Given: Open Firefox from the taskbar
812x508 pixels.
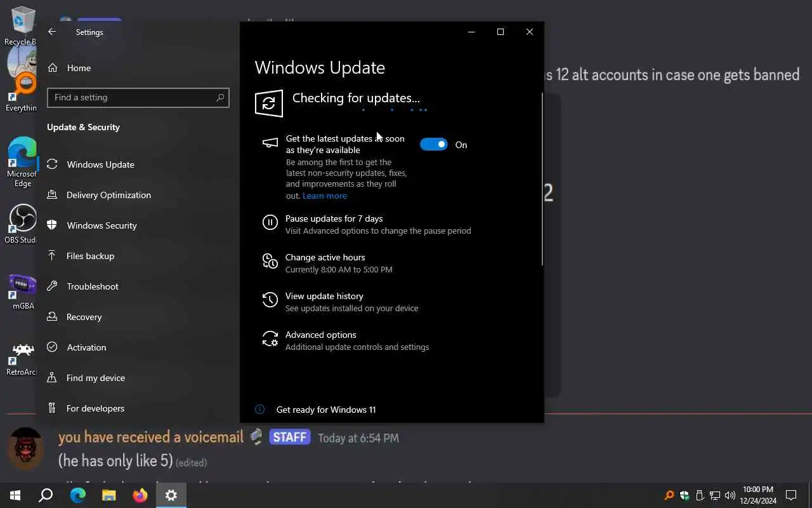Looking at the screenshot, I should click(x=140, y=495).
